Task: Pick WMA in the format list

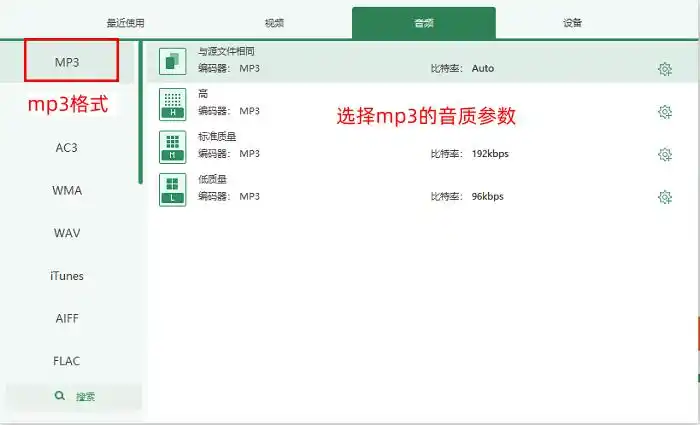Action: pyautogui.click(x=67, y=190)
